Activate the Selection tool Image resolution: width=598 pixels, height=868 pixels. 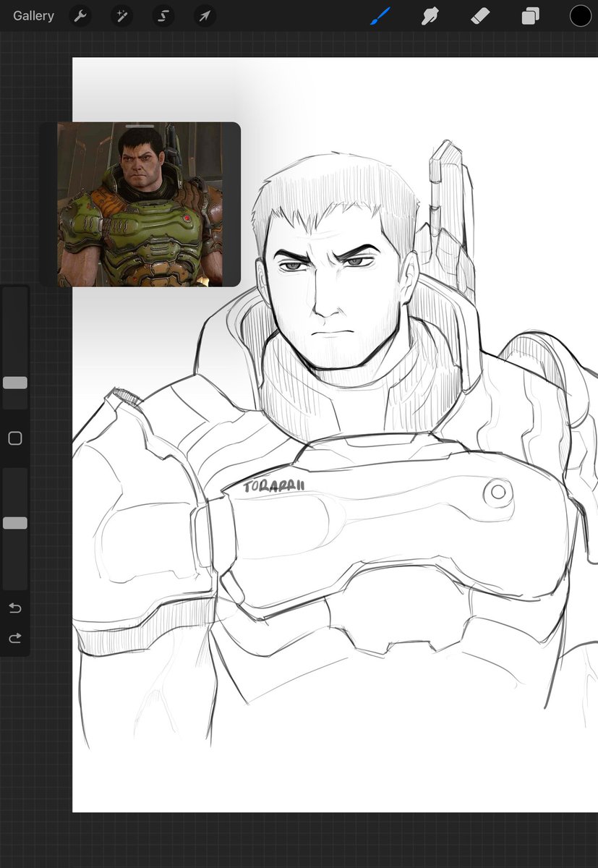163,16
